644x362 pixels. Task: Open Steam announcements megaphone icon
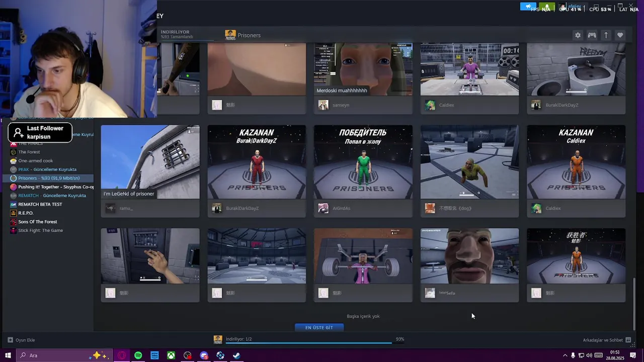[528, 7]
